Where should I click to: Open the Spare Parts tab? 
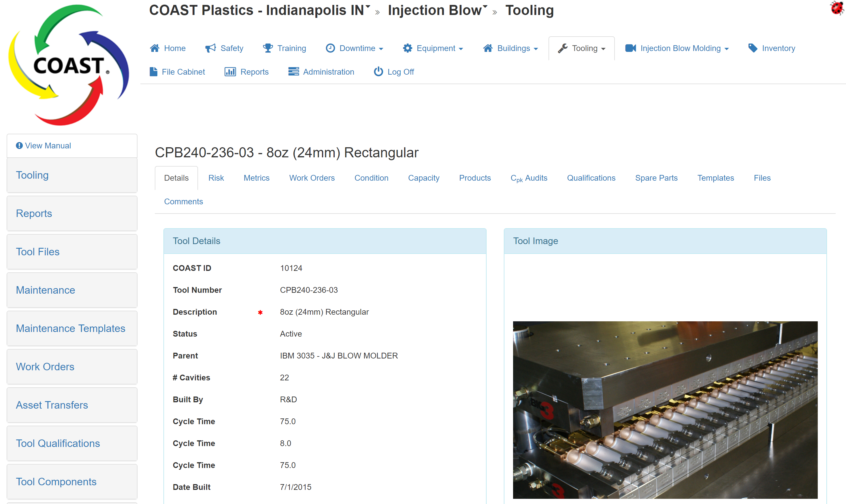[656, 178]
